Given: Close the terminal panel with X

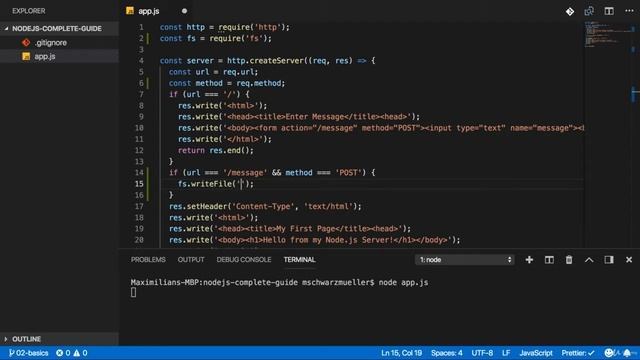Looking at the screenshot, I should [x=629, y=260].
